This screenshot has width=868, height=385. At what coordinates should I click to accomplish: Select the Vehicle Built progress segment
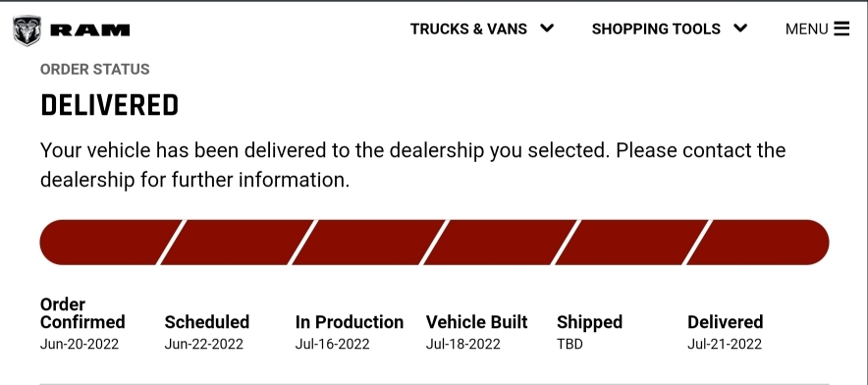pyautogui.click(x=500, y=242)
